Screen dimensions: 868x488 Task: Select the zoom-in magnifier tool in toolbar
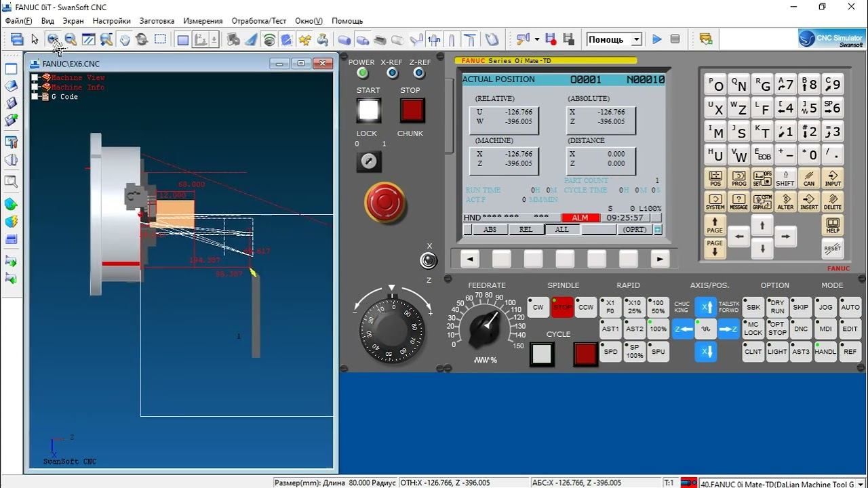point(53,40)
